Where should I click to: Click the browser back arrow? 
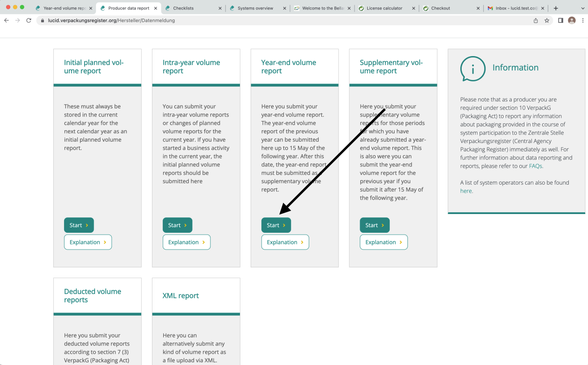click(x=7, y=21)
